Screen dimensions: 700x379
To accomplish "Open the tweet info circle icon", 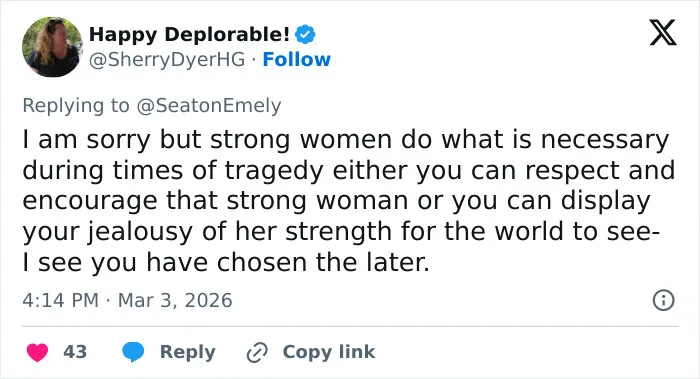I will (x=663, y=300).
